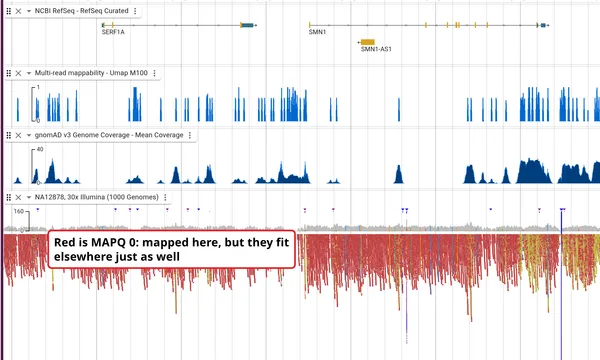Click the NA12878, 30x Illumina title
This screenshot has height=360, width=600.
pyautogui.click(x=96, y=197)
